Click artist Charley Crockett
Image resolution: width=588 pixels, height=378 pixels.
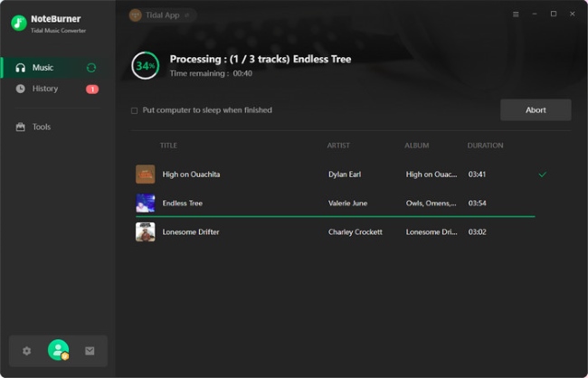point(356,232)
